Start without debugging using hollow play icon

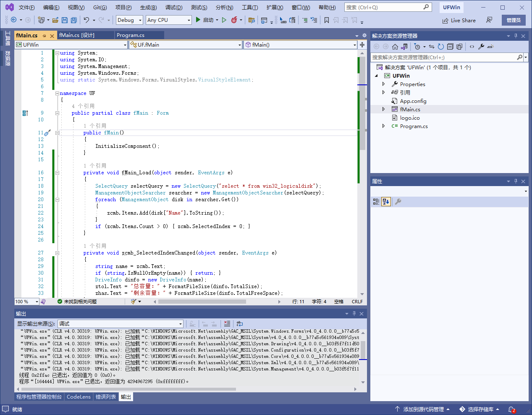point(224,20)
